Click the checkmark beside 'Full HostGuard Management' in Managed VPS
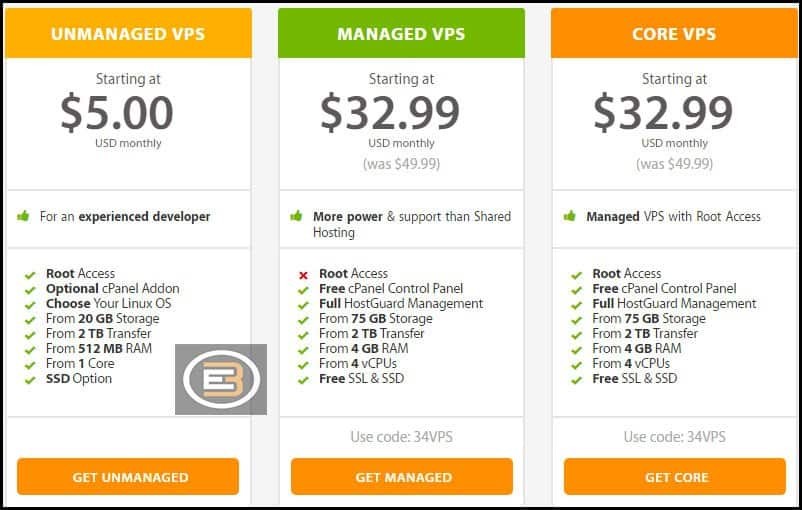Screen dimensions: 802x510 (x=303, y=305)
